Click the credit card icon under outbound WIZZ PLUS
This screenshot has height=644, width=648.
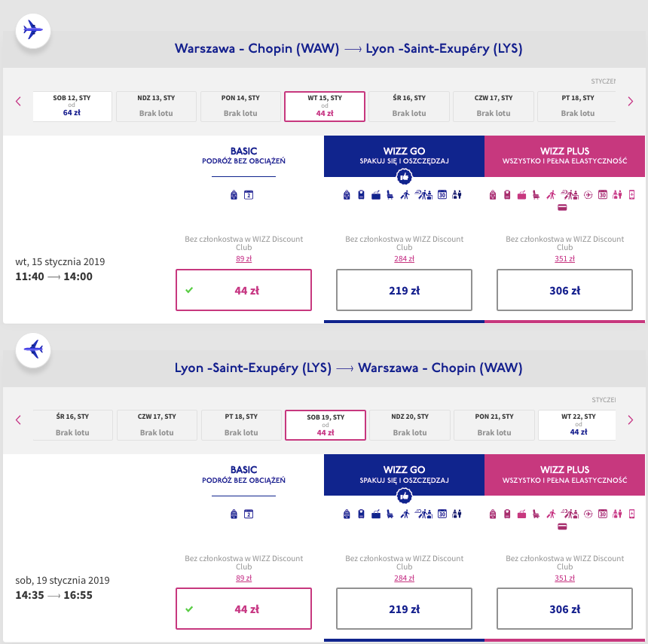click(x=562, y=208)
